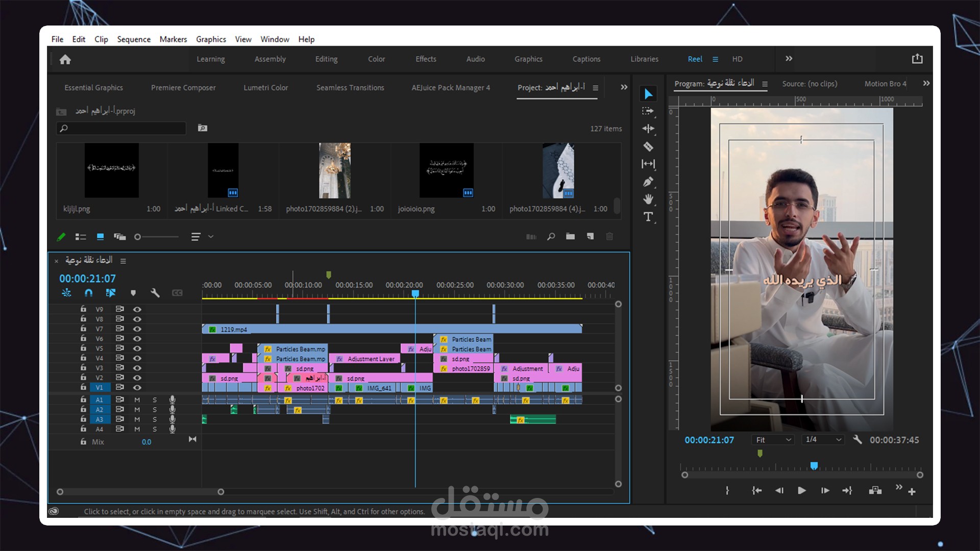This screenshot has width=980, height=551.
Task: Select the Razor tool
Action: tap(648, 147)
